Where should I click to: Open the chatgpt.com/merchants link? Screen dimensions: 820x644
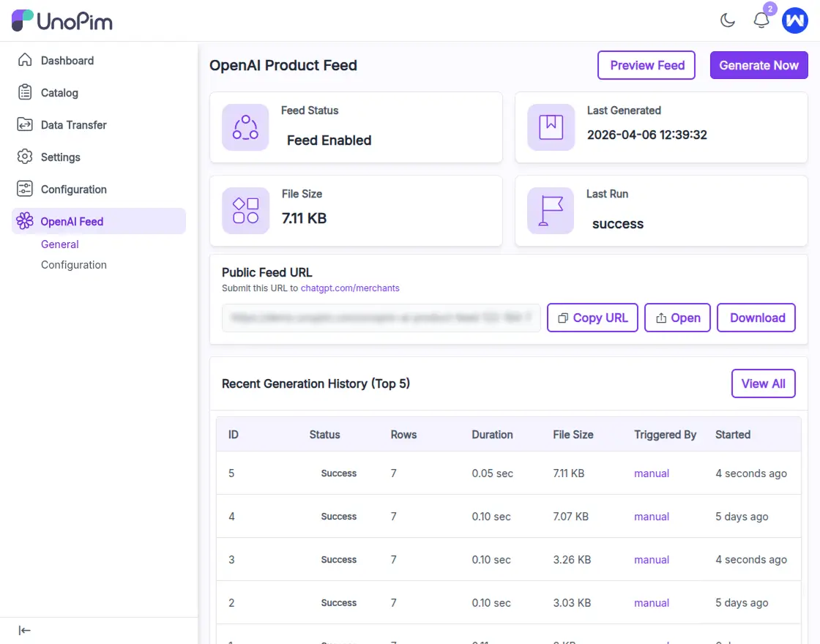click(x=350, y=288)
